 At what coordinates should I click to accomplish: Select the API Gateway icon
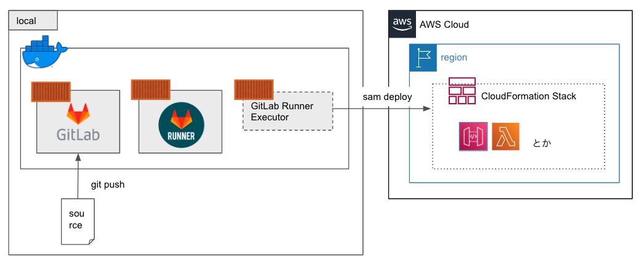click(473, 136)
